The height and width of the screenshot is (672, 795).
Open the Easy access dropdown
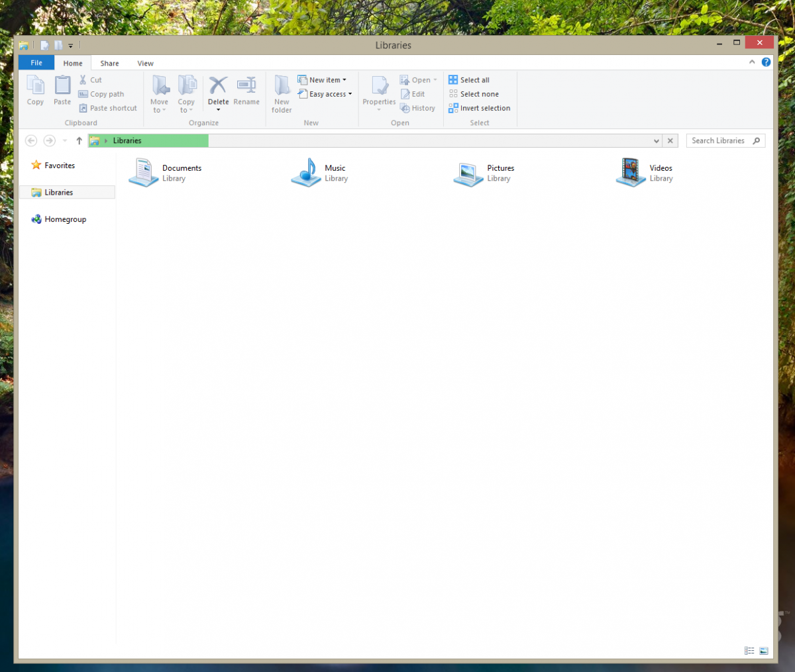click(325, 94)
